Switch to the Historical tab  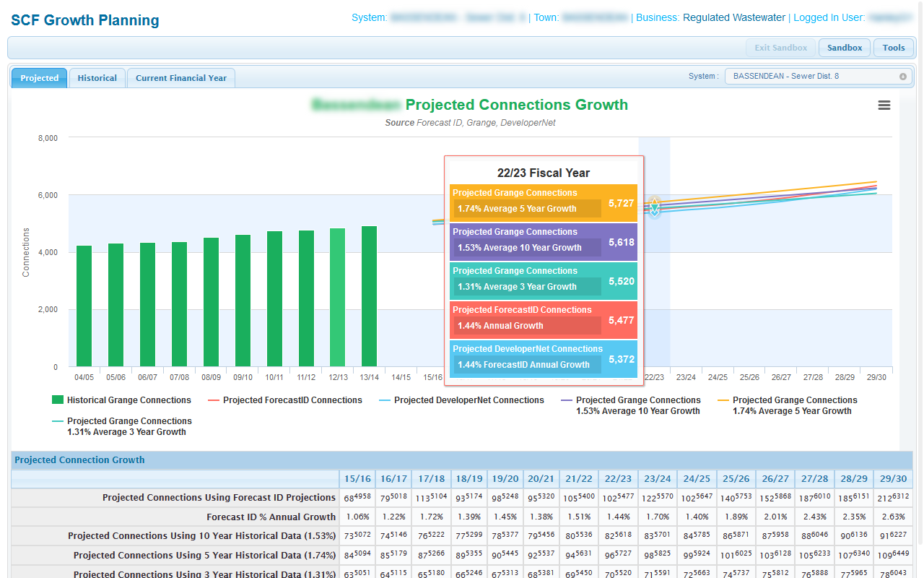(97, 78)
